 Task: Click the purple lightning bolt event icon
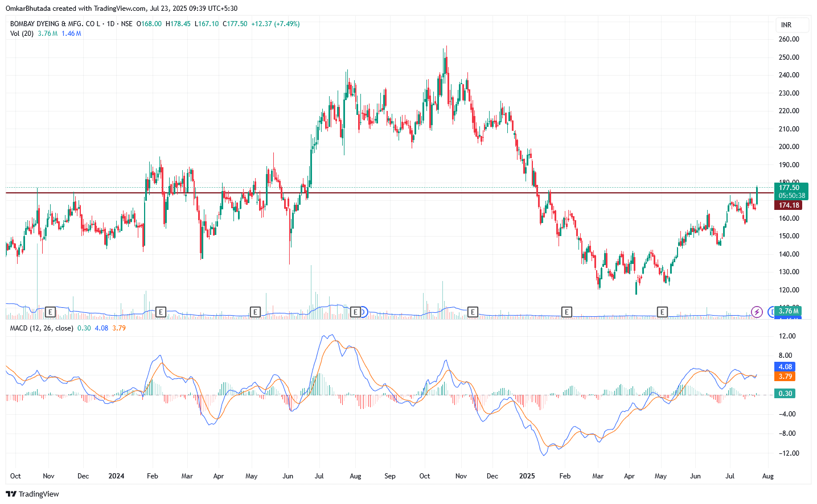pos(757,312)
